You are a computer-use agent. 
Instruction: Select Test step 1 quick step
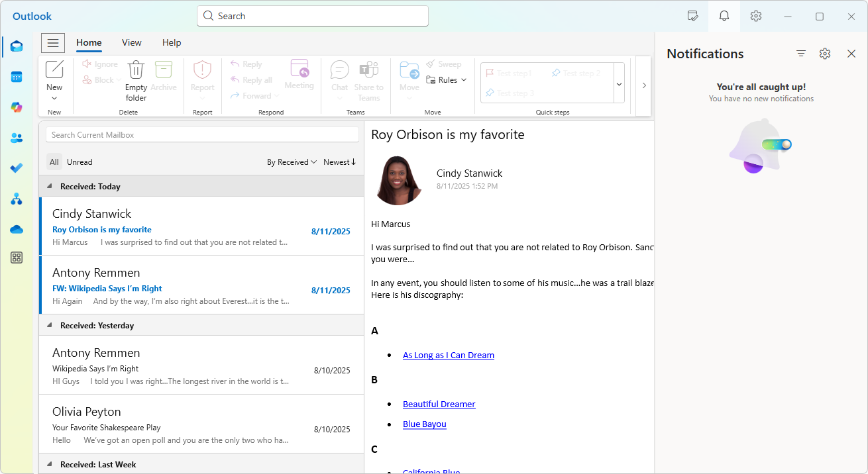(x=509, y=73)
